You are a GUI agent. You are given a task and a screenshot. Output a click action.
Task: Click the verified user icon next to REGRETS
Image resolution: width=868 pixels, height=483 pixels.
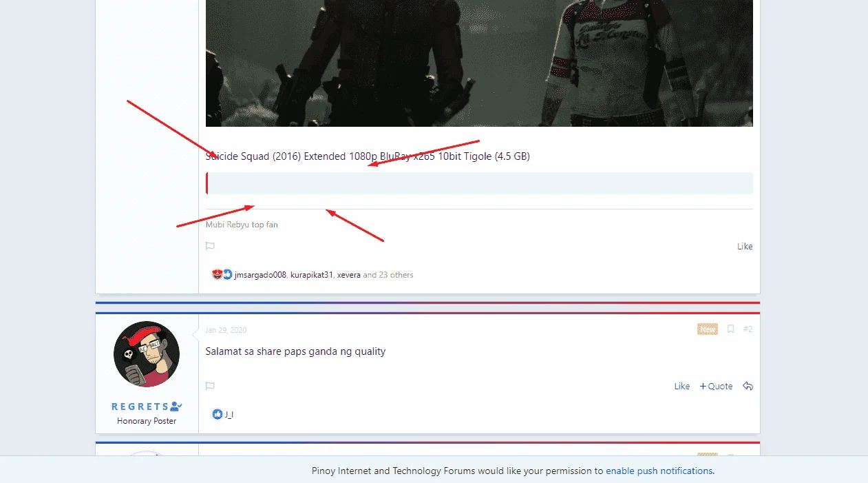[x=176, y=407]
